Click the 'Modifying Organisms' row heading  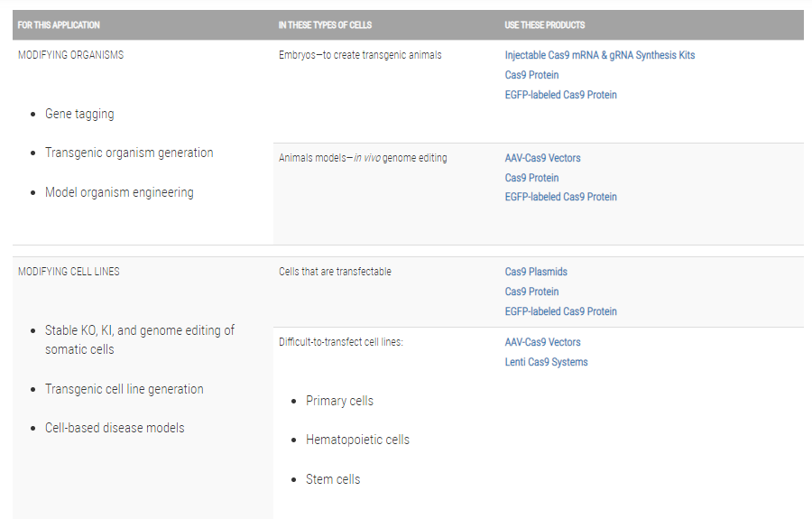pyautogui.click(x=70, y=55)
